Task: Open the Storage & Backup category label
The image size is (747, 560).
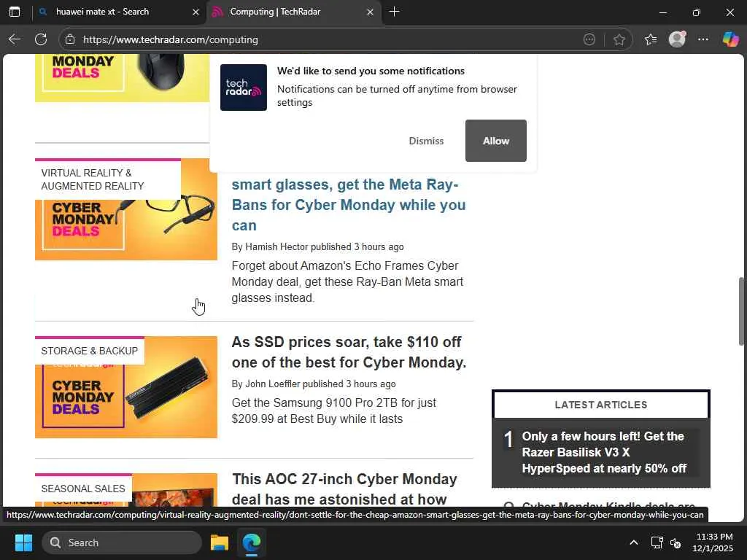Action: tap(90, 351)
